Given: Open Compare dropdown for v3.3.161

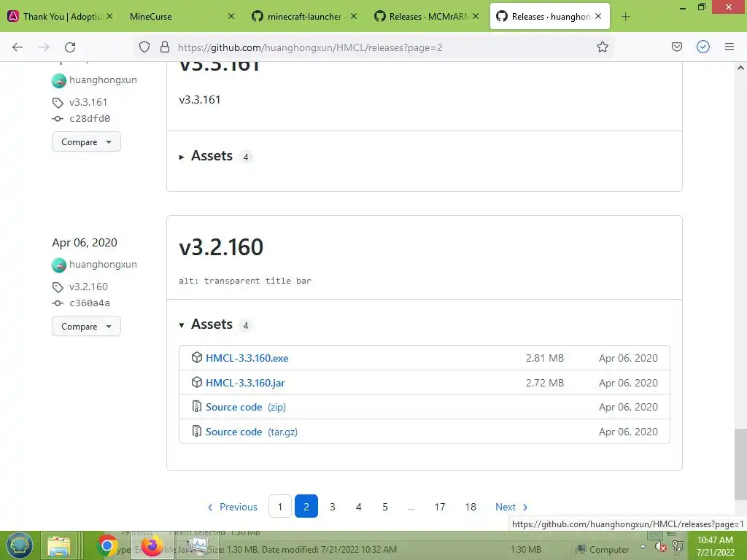Looking at the screenshot, I should [x=86, y=142].
